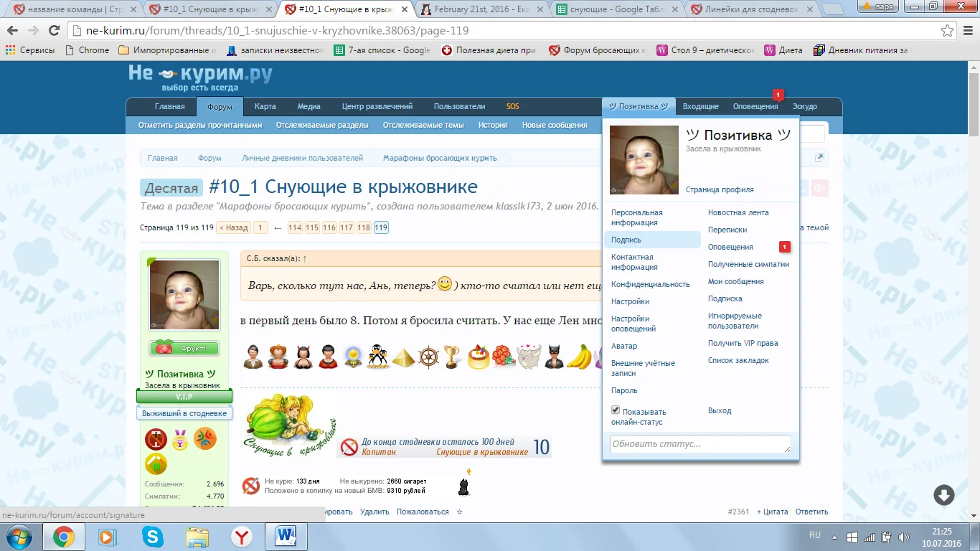Open the Позитивка account dropdown tab
This screenshot has width=980, height=551.
pos(639,106)
